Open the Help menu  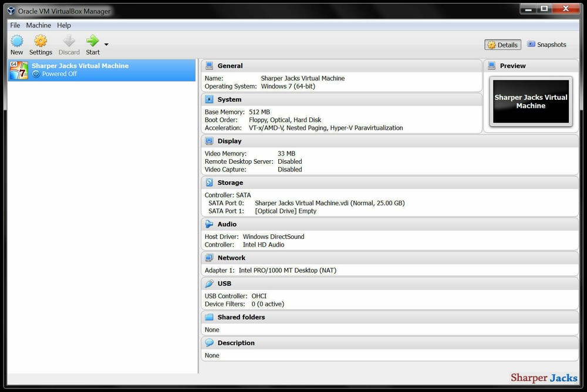(64, 25)
